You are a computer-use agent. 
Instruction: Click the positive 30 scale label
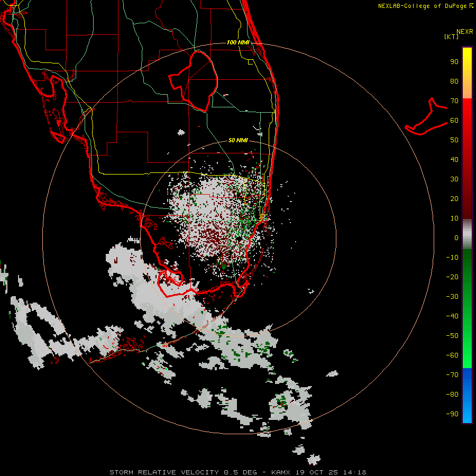pos(454,179)
